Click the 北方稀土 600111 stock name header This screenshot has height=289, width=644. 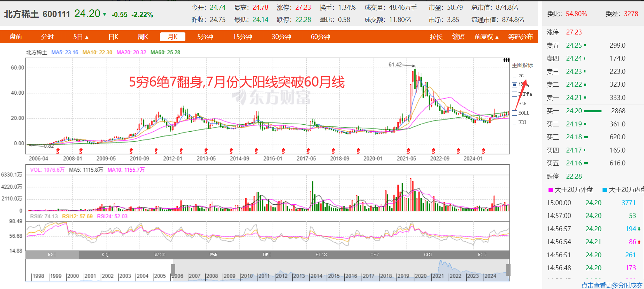click(37, 14)
